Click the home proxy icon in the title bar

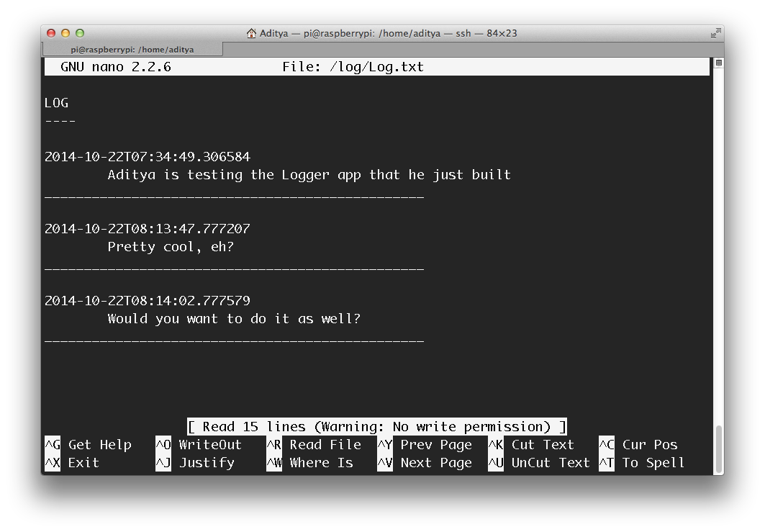point(250,32)
